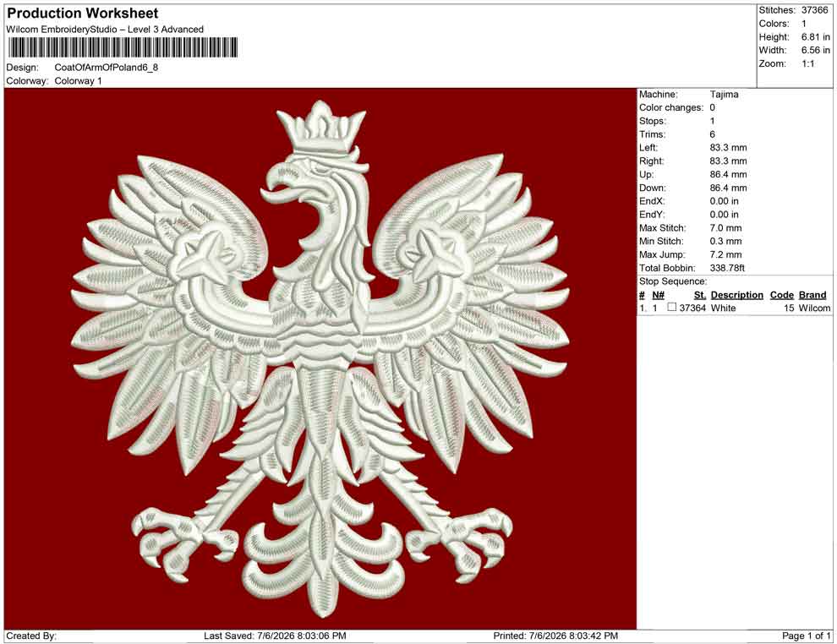837x644 pixels.
Task: Click the 'Colorway 1' value
Action: point(78,81)
